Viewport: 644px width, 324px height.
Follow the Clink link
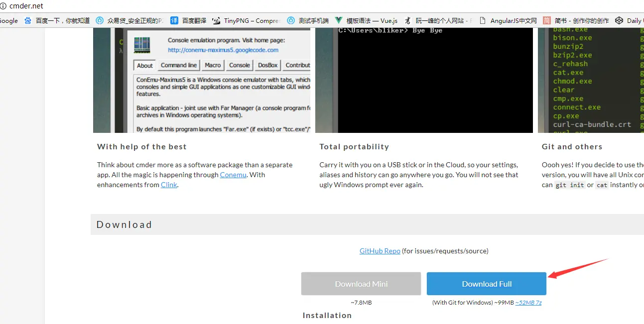coord(169,185)
